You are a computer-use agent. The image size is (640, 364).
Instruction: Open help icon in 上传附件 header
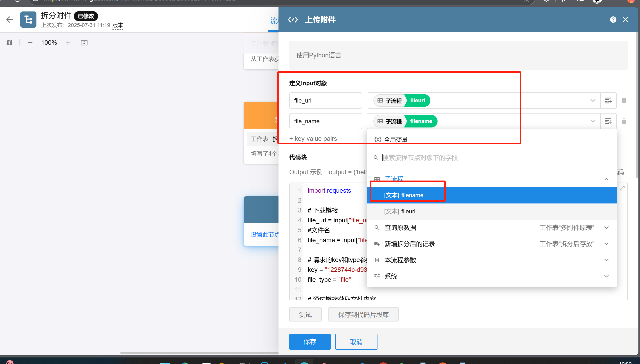pyautogui.click(x=613, y=20)
